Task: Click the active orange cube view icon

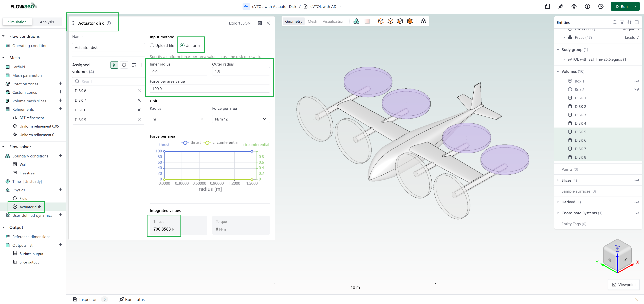Action: pyautogui.click(x=410, y=21)
